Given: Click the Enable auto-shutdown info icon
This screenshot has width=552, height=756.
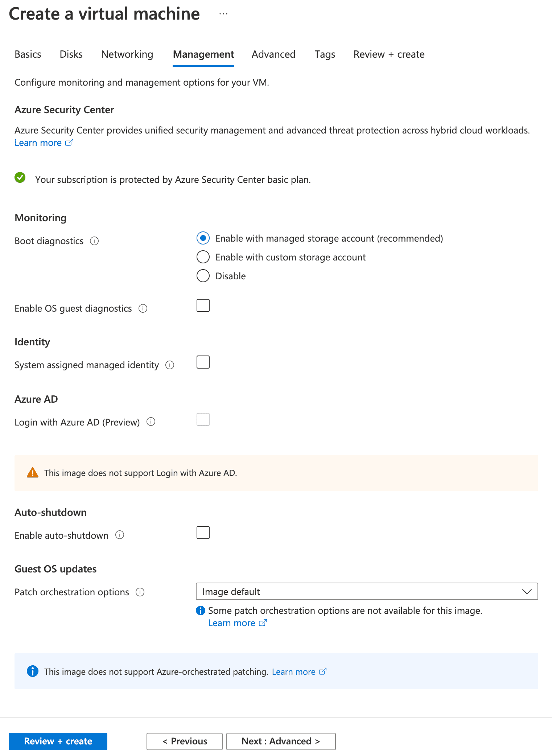Looking at the screenshot, I should 120,535.
